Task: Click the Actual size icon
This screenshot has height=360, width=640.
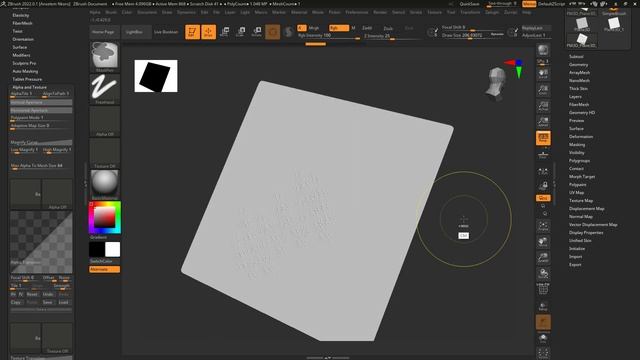Action: click(x=543, y=106)
